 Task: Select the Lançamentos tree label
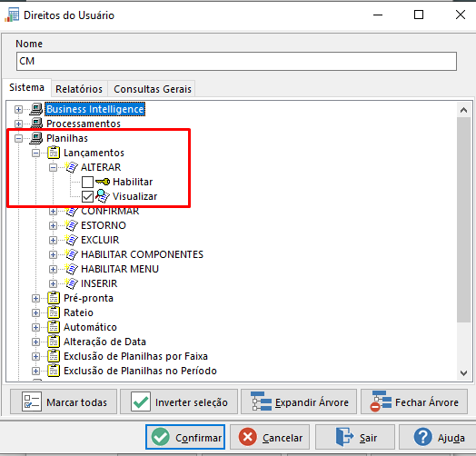point(94,153)
